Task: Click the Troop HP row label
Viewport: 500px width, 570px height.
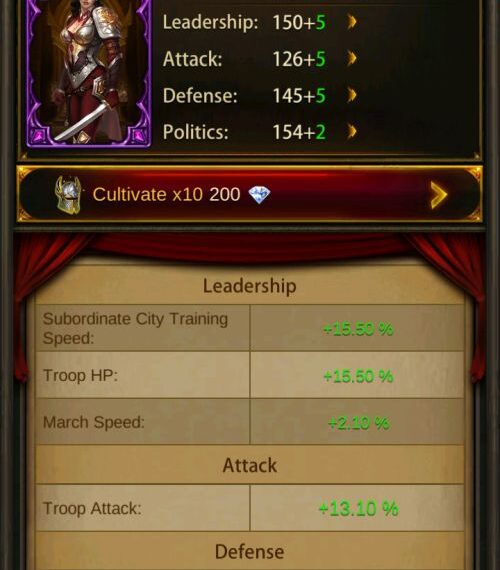Action: (x=80, y=375)
